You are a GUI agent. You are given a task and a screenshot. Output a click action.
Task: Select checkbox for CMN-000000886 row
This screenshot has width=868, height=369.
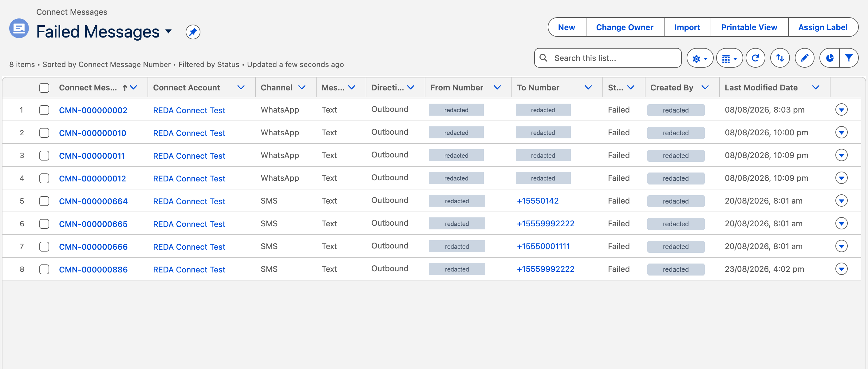44,270
